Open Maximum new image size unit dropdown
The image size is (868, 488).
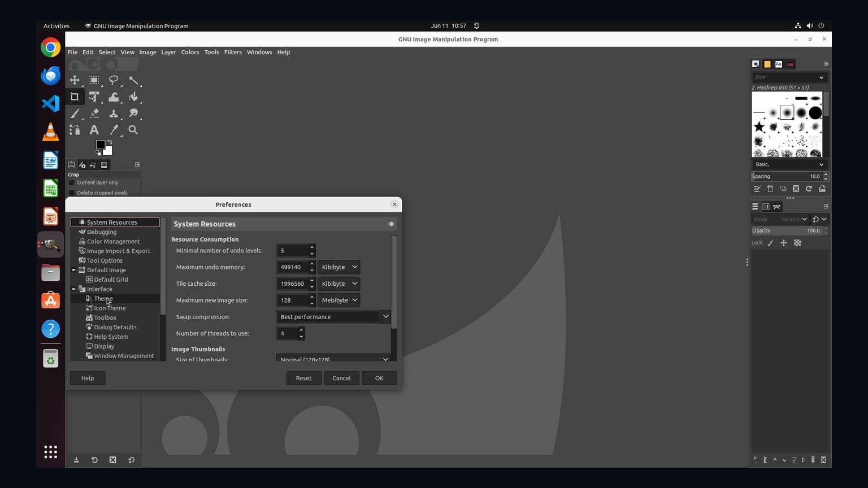click(339, 300)
